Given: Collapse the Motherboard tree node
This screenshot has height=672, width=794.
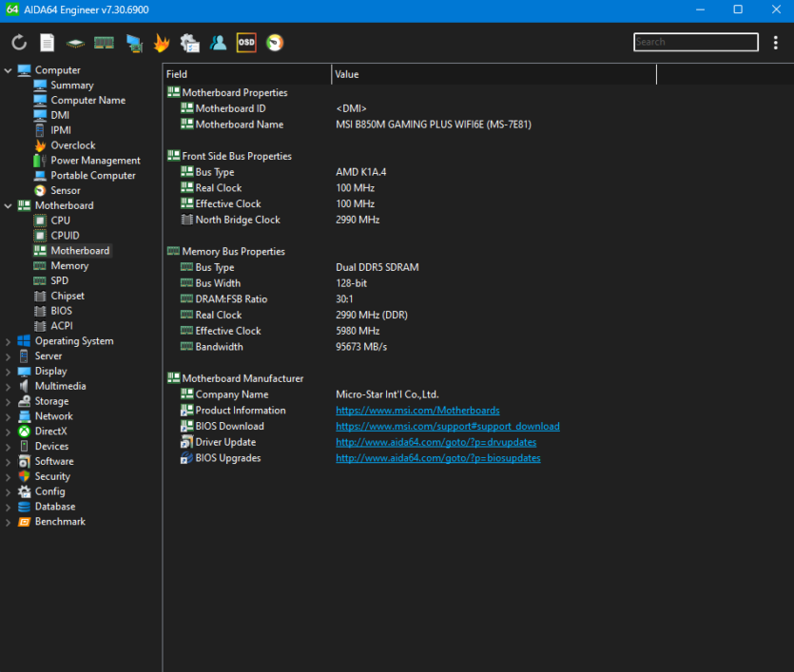Looking at the screenshot, I should [9, 206].
